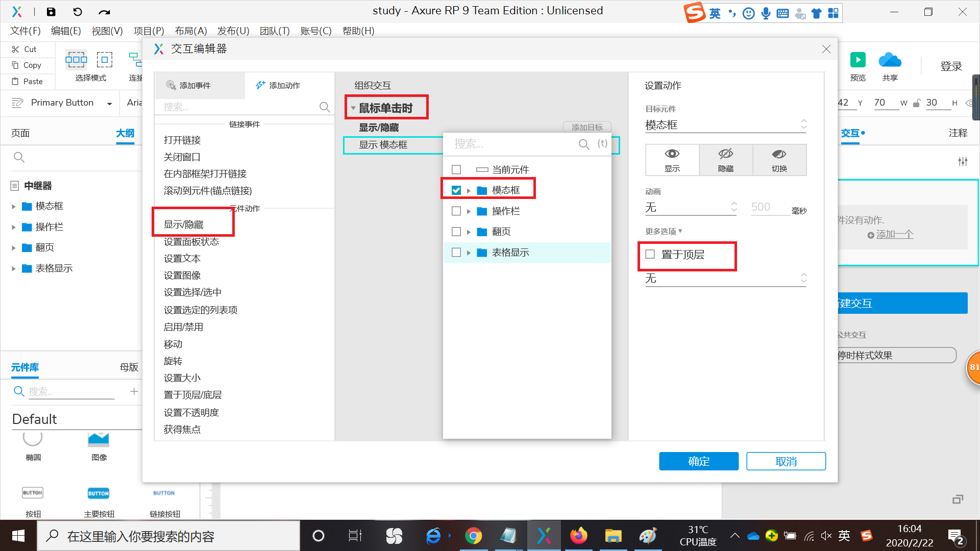Enable the 置于顶层 (Bring to Front) checkbox
This screenshot has height=551, width=980.
click(x=650, y=254)
